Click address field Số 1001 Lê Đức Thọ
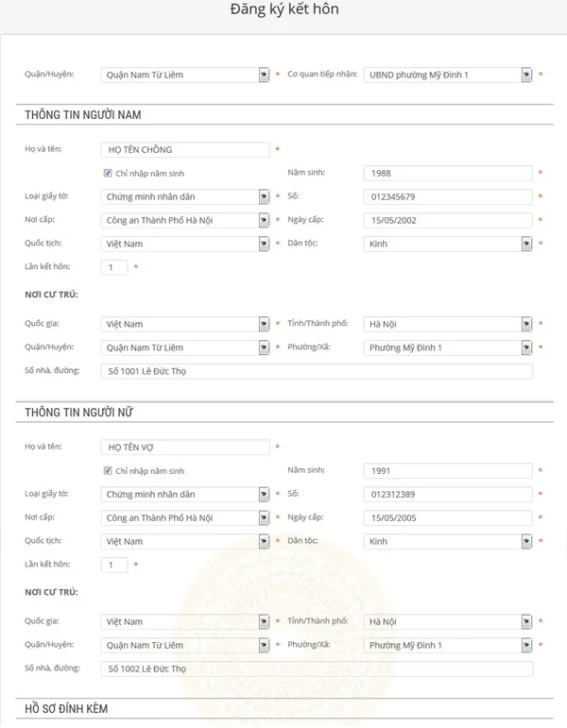The height and width of the screenshot is (728, 567). (x=317, y=371)
